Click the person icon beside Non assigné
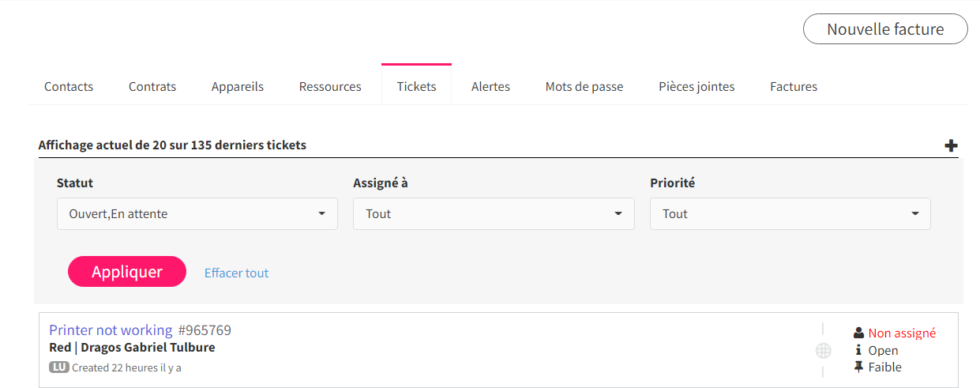 859,333
